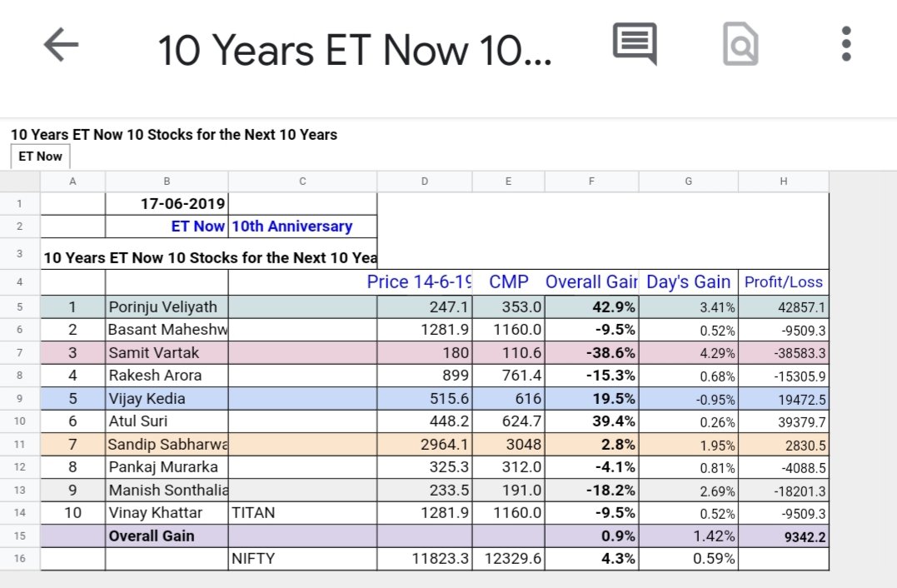
Task: Tap the find in document icon
Action: 740,44
